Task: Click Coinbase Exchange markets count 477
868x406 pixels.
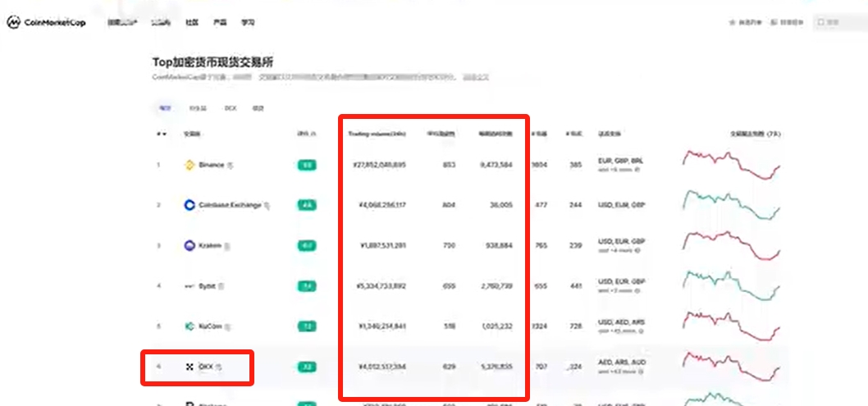Action: [x=541, y=205]
